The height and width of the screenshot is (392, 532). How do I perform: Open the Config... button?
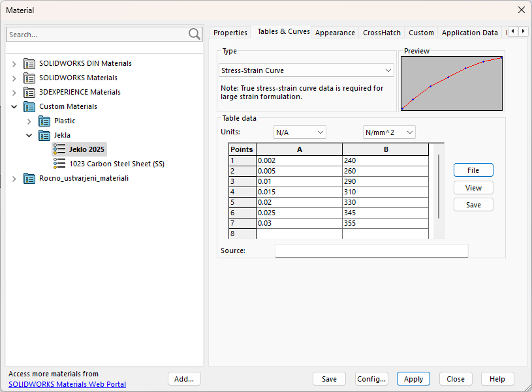pos(371,379)
